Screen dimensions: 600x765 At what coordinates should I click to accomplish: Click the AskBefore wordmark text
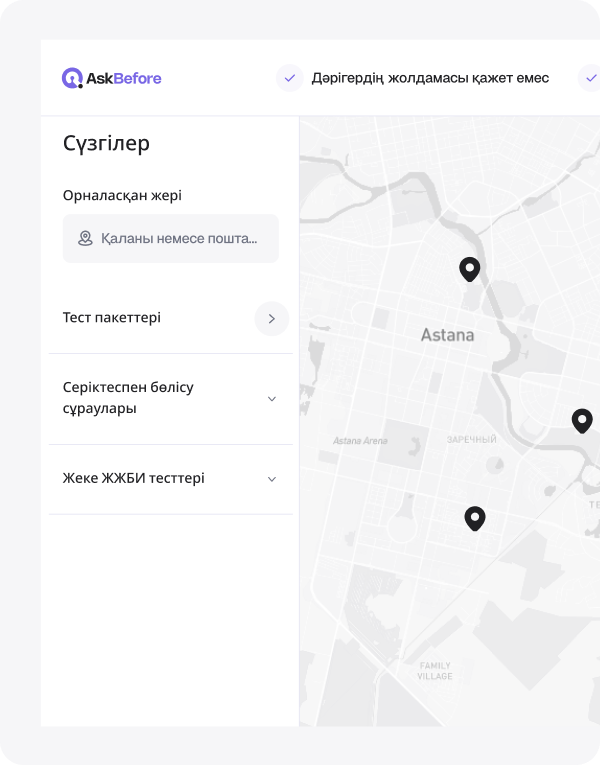pyautogui.click(x=123, y=78)
